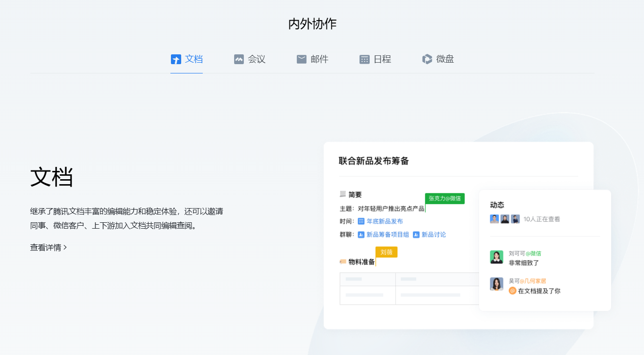This screenshot has height=355, width=644.
Task: Click the tag icon beside 物料准备
Action: [343, 261]
